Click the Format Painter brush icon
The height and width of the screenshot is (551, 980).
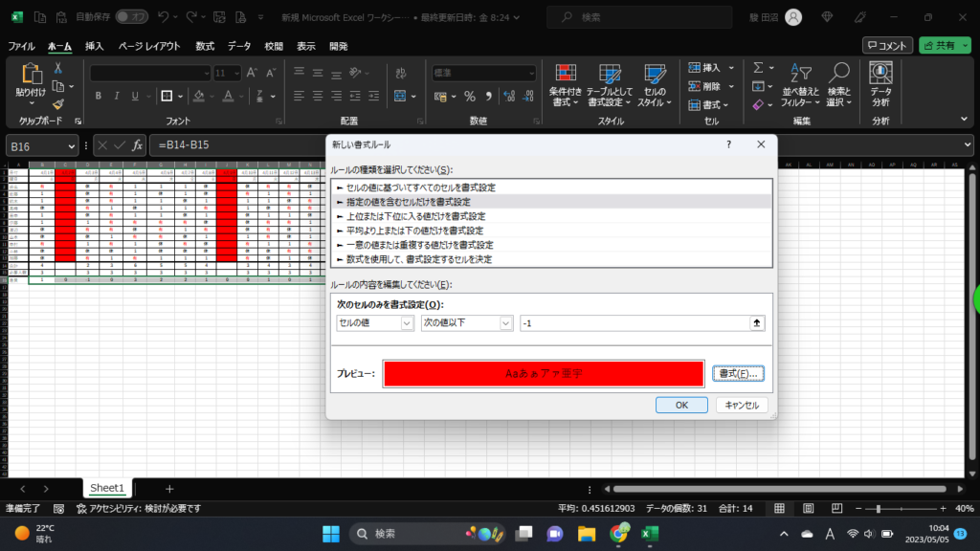(58, 104)
